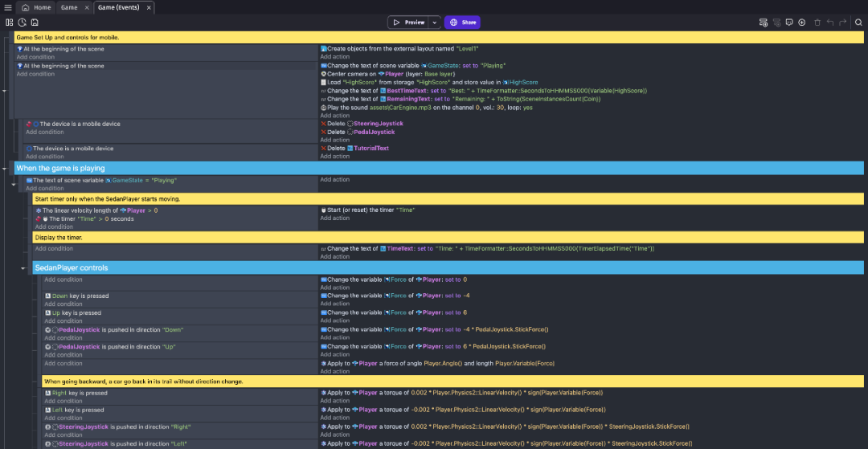Screen dimensions: 868x449
Task: Launch the game Preview
Action: click(x=410, y=22)
